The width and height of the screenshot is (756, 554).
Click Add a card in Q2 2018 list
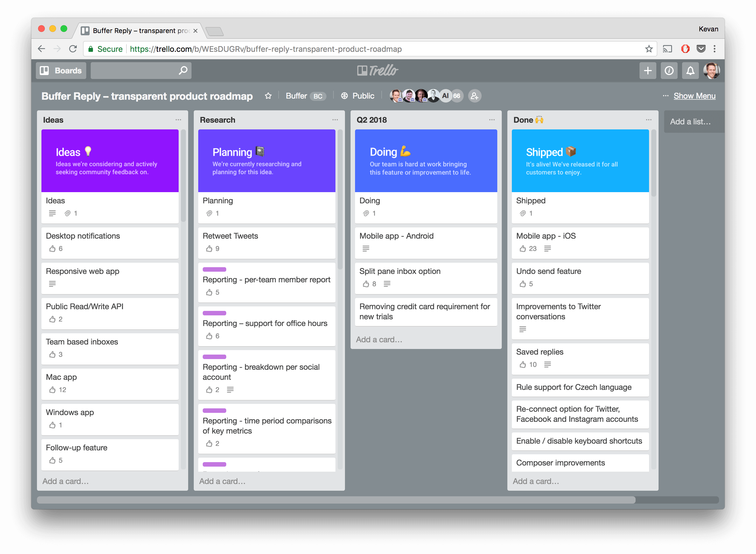pyautogui.click(x=379, y=339)
